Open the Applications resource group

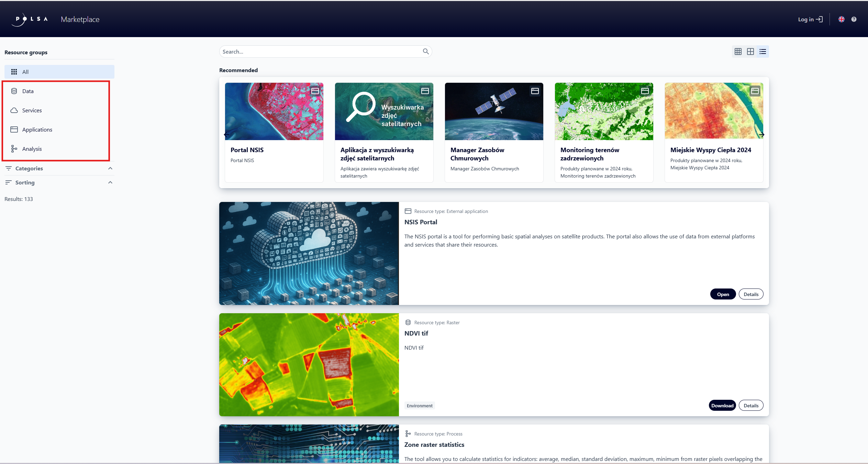pyautogui.click(x=37, y=129)
